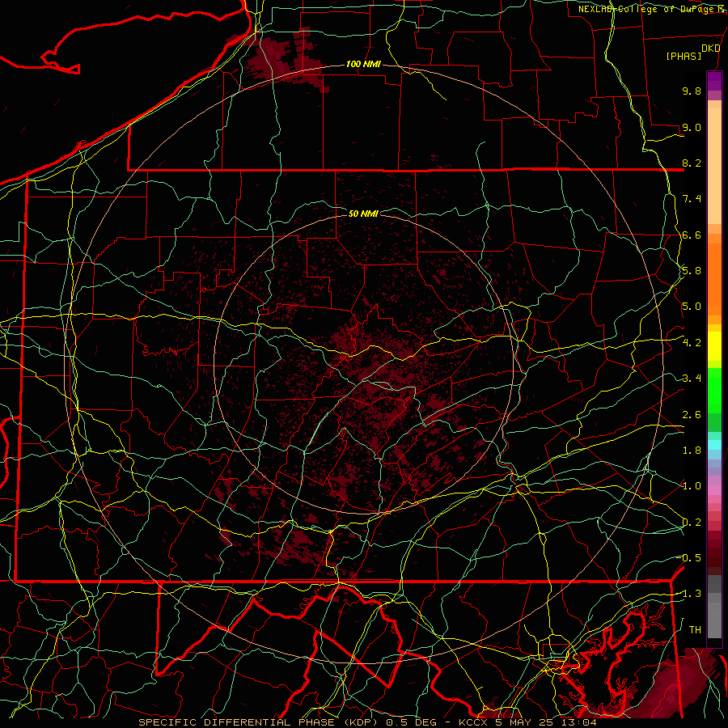Pick the orange color bar segment

click(x=714, y=278)
